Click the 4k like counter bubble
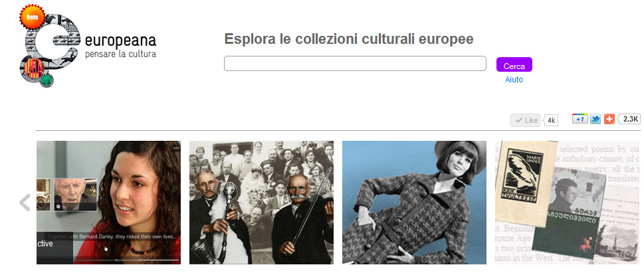This screenshot has width=644, height=273. tap(551, 120)
